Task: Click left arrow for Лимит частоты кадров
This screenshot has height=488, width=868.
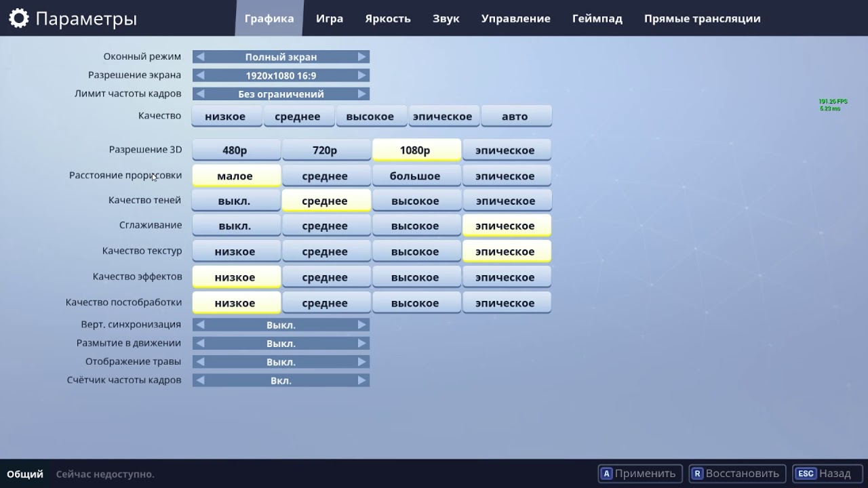Action: pos(200,94)
